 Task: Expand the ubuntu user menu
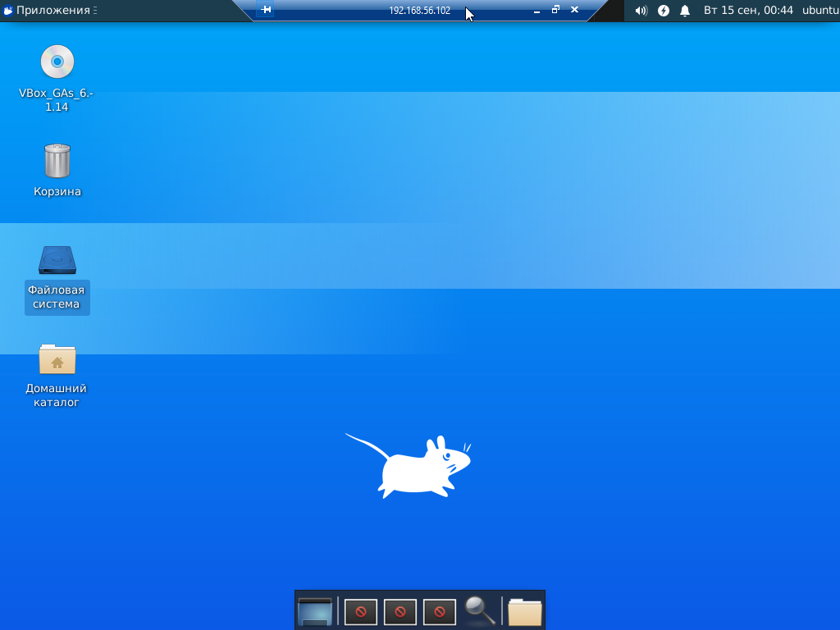[820, 11]
